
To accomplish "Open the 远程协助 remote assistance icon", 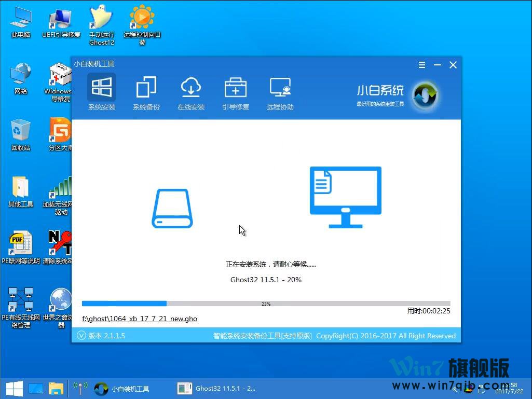I will pos(280,92).
